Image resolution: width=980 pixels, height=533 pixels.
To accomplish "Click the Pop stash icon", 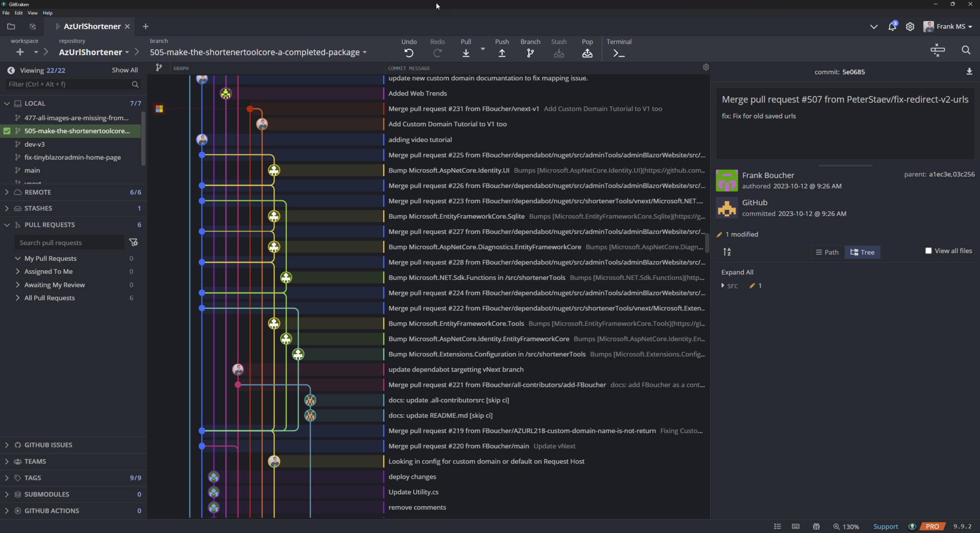I will pyautogui.click(x=587, y=53).
